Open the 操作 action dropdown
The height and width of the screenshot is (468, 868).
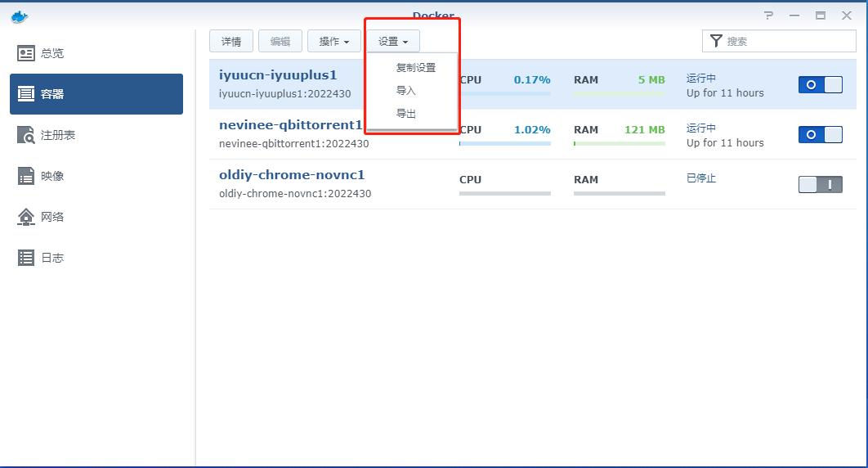[333, 41]
